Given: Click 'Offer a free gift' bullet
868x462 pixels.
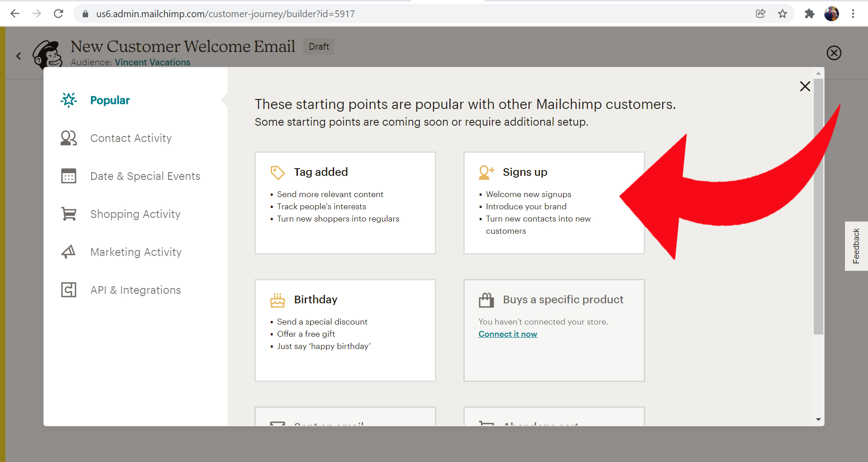Looking at the screenshot, I should (306, 334).
